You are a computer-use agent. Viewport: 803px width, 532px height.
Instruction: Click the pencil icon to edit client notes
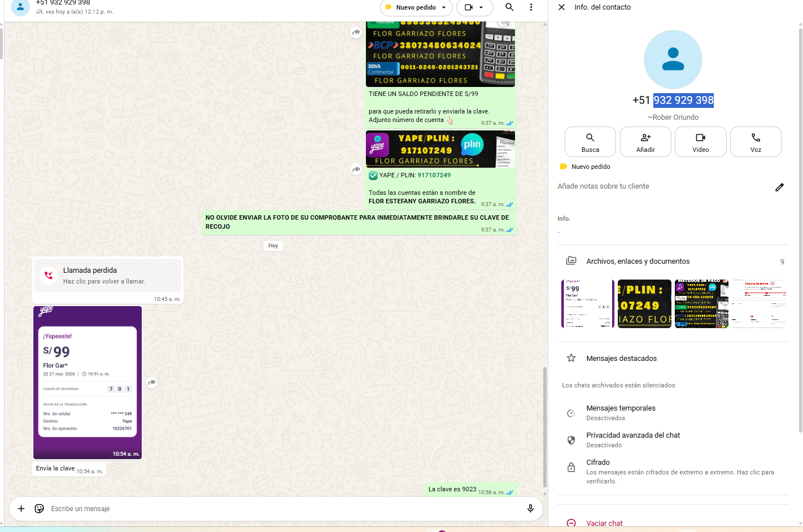pyautogui.click(x=779, y=187)
